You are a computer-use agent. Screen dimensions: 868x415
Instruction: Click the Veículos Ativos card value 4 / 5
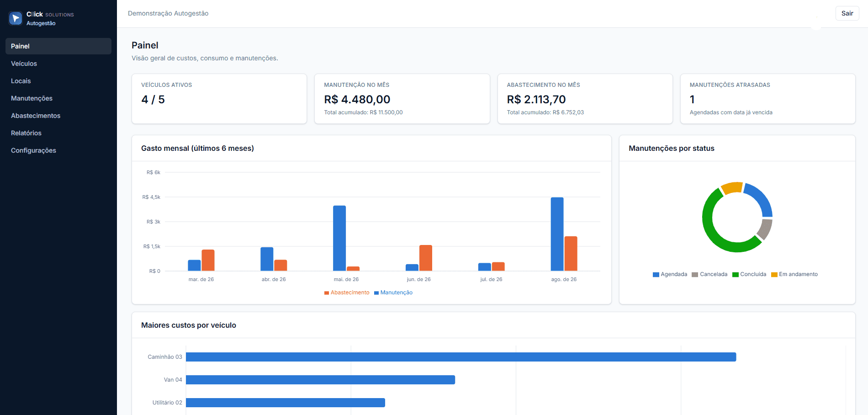[x=153, y=100]
